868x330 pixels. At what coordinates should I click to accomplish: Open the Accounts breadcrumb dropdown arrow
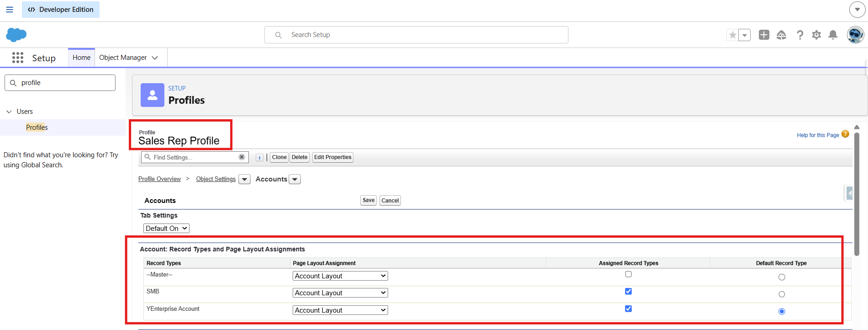coord(295,179)
